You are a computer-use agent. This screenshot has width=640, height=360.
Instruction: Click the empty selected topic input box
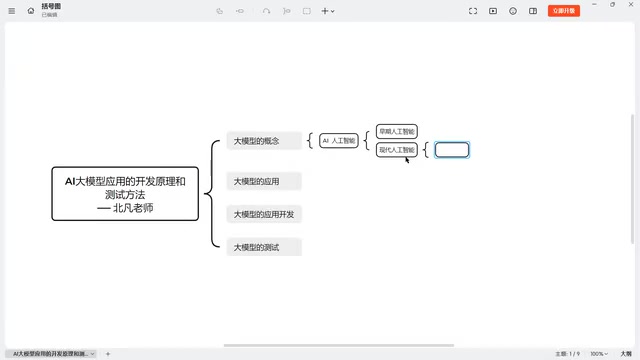coord(452,150)
